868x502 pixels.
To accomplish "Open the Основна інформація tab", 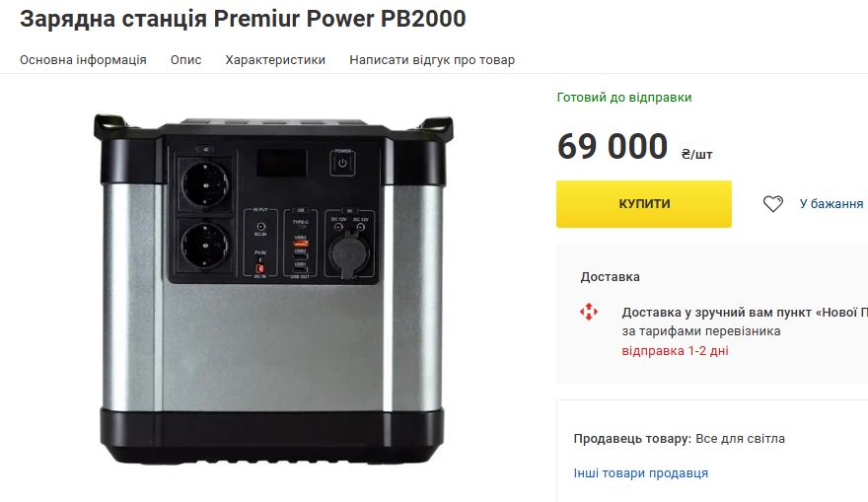I will click(83, 60).
